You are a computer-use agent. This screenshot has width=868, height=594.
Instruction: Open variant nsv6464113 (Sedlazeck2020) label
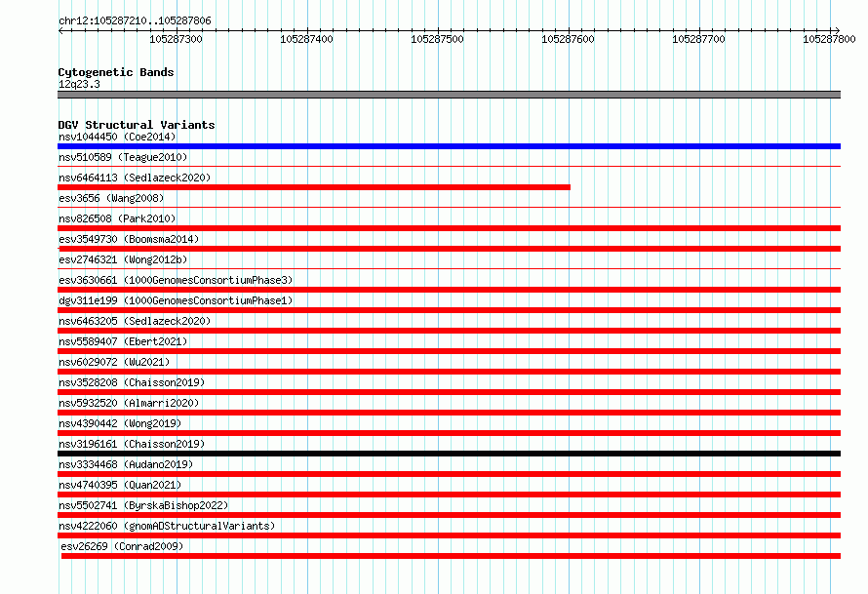135,178
